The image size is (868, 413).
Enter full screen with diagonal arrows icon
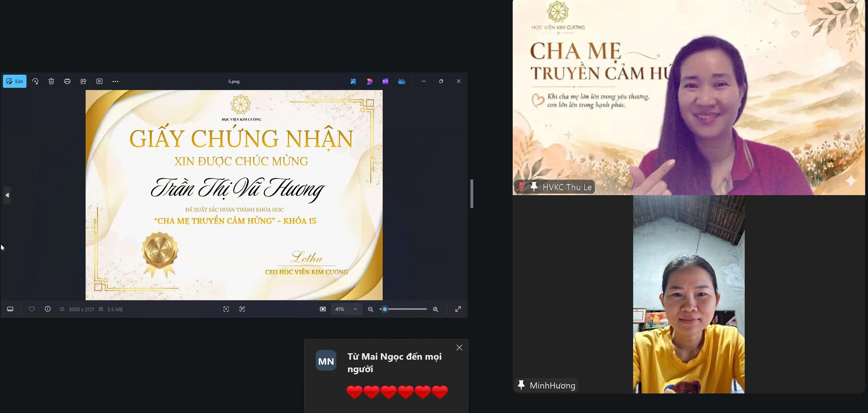(458, 309)
